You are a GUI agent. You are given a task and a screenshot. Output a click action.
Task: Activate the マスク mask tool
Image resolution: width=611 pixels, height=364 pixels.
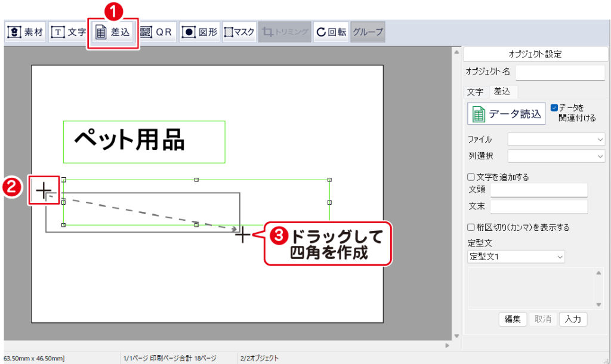[x=239, y=32]
